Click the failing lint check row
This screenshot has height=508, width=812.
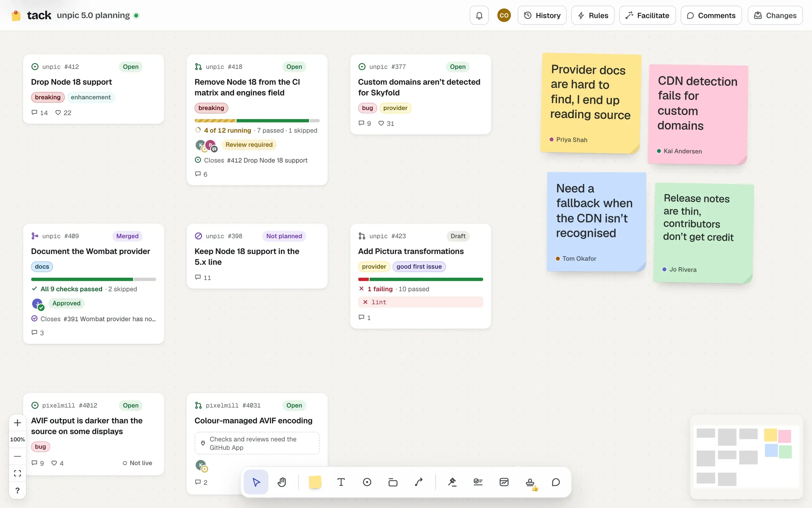coord(421,302)
